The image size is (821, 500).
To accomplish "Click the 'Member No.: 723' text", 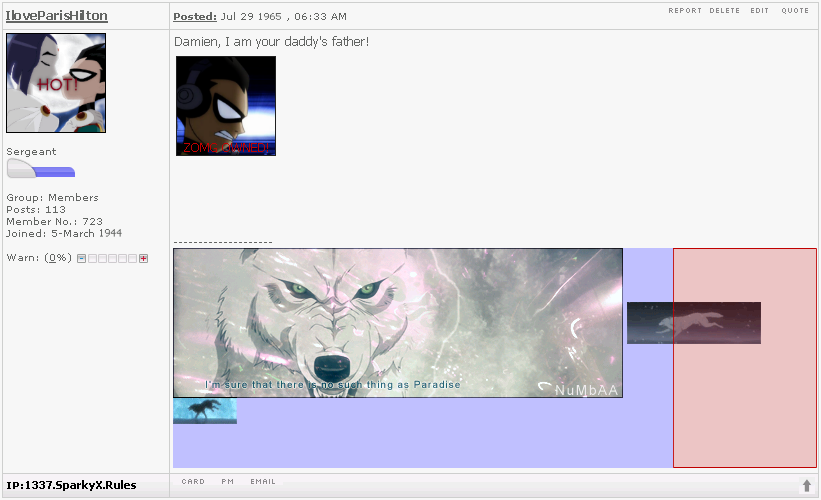I will pyautogui.click(x=54, y=221).
